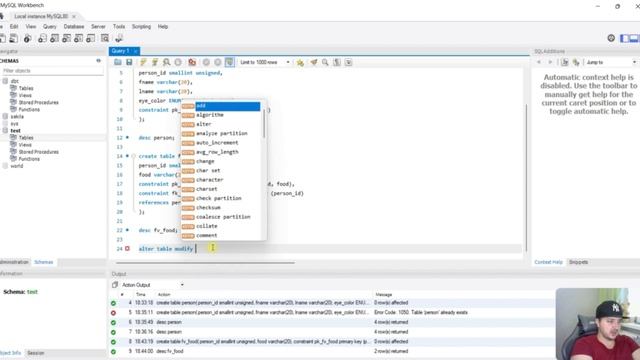Click the editor horizontal scrollbar
The width and height of the screenshot is (640, 360).
coord(205,263)
